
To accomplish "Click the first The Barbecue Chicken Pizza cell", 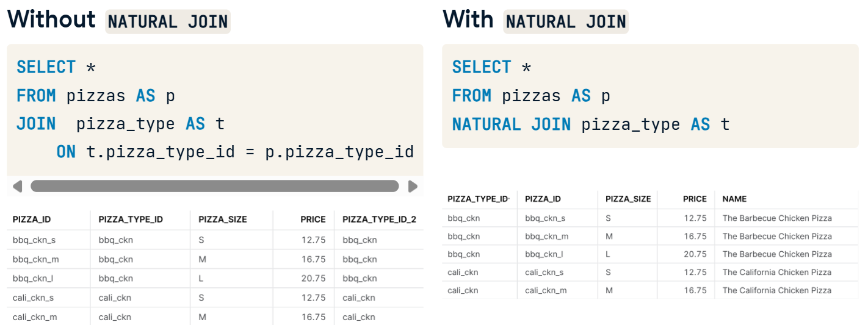I will pyautogui.click(x=777, y=218).
